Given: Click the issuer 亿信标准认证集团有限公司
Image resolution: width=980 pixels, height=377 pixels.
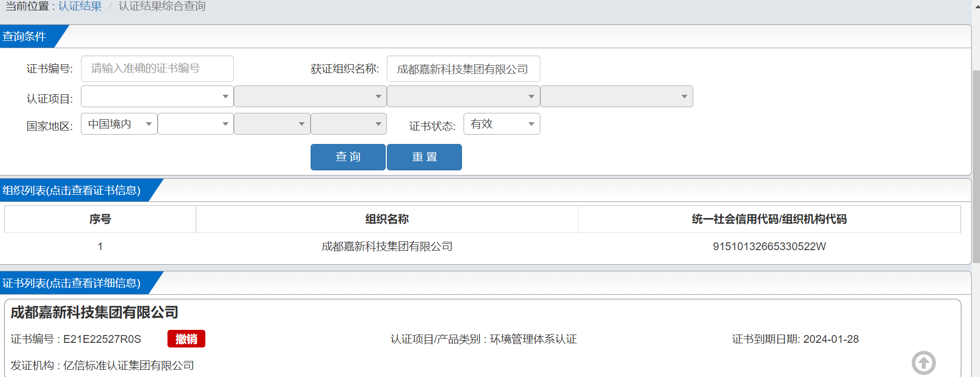Looking at the screenshot, I should tap(129, 366).
